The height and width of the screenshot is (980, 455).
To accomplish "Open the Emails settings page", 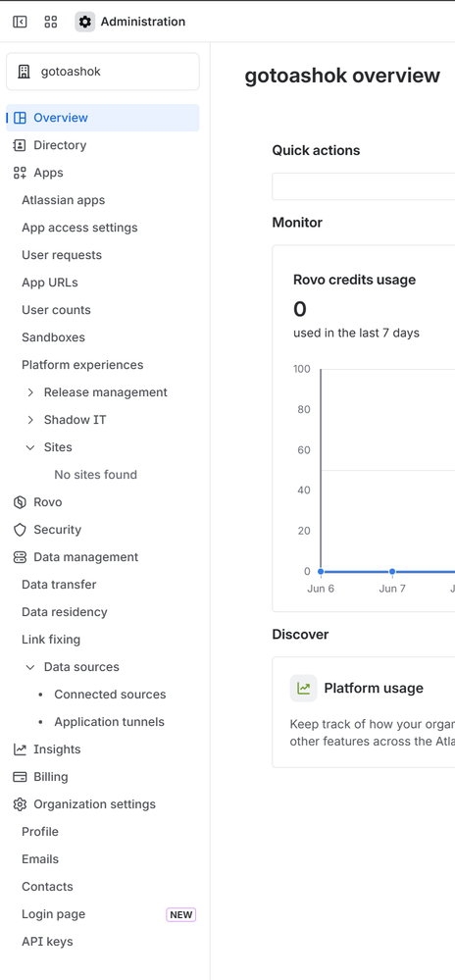I will (x=40, y=858).
